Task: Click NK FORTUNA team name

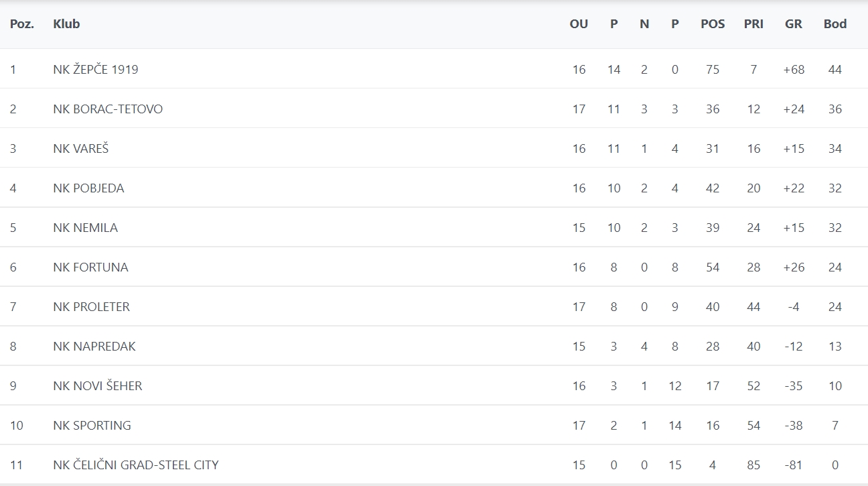Action: 90,267
